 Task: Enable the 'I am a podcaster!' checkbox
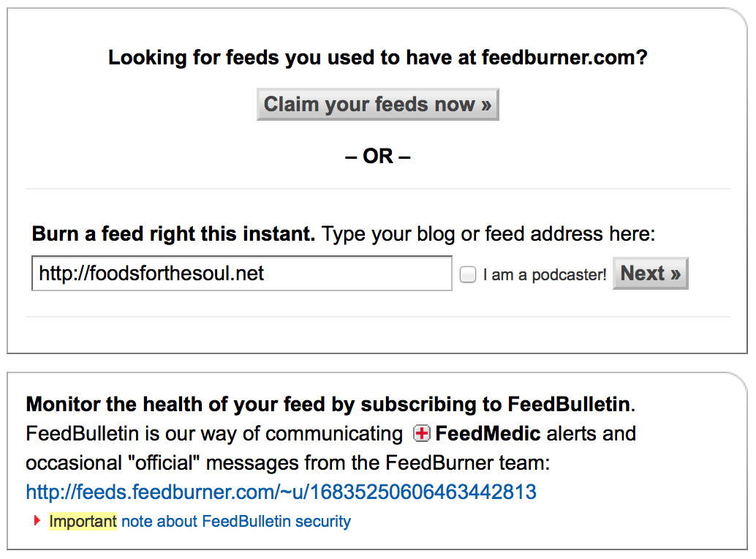[468, 274]
